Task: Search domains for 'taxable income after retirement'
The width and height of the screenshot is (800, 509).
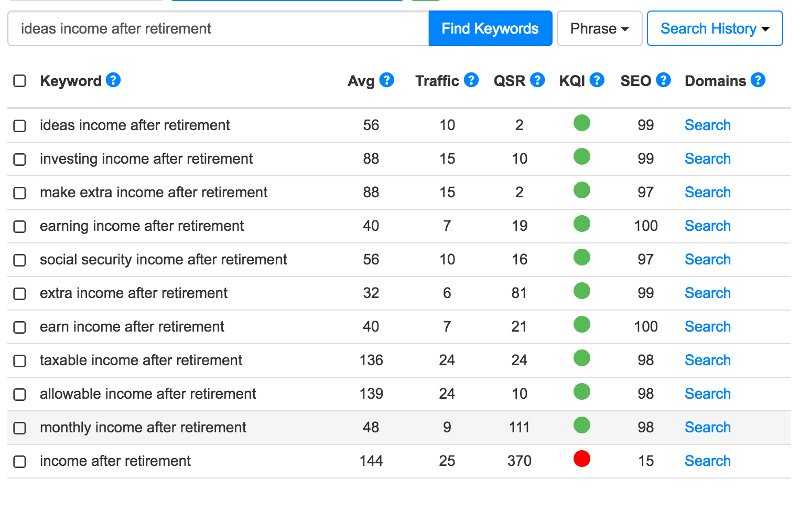Action: [708, 360]
